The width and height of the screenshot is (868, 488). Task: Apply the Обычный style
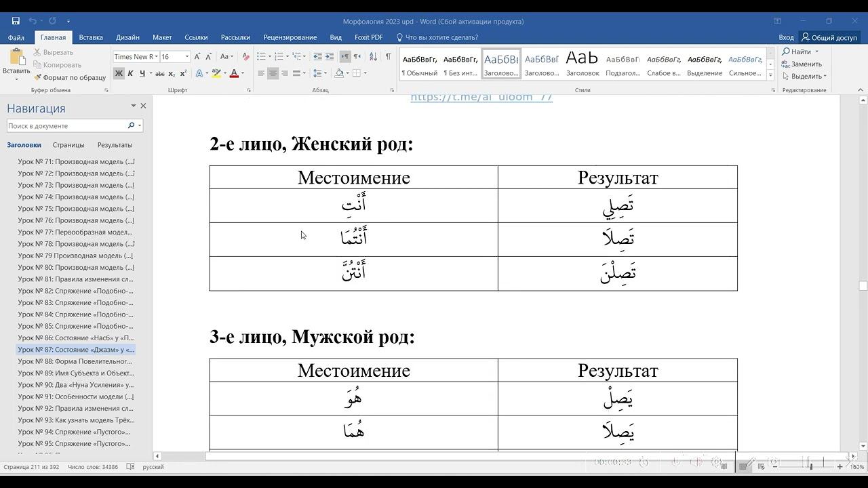(x=420, y=64)
